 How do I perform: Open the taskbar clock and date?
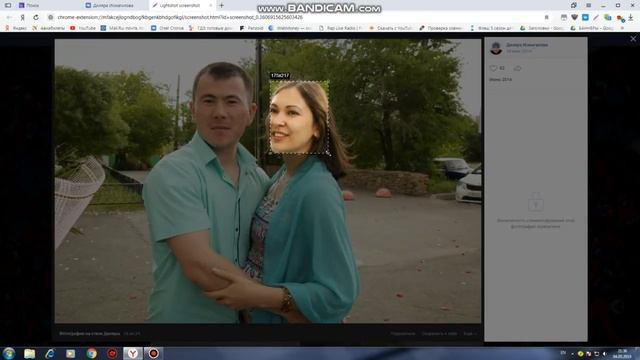coord(622,353)
